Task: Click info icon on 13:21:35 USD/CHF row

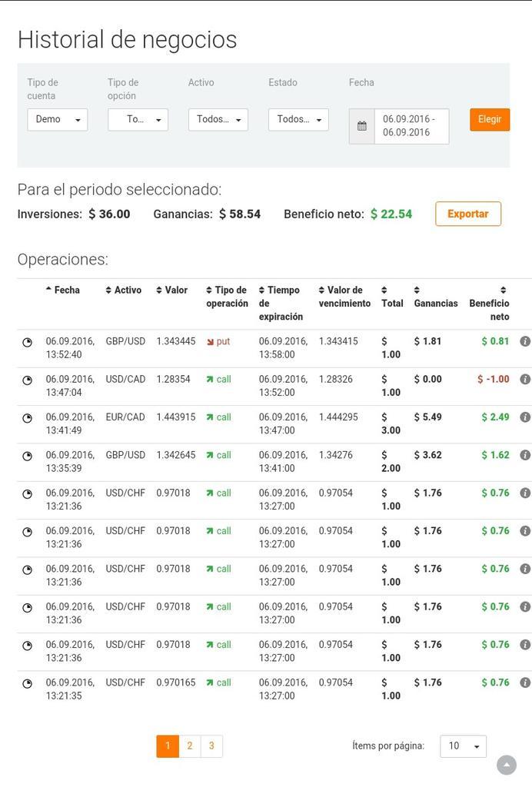Action: pos(525,682)
